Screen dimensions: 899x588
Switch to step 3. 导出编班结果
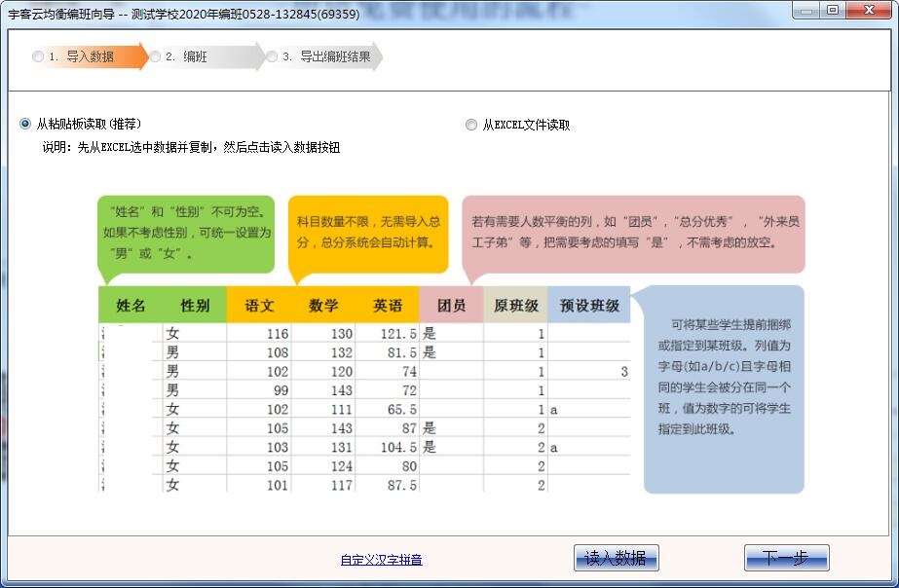(x=327, y=56)
